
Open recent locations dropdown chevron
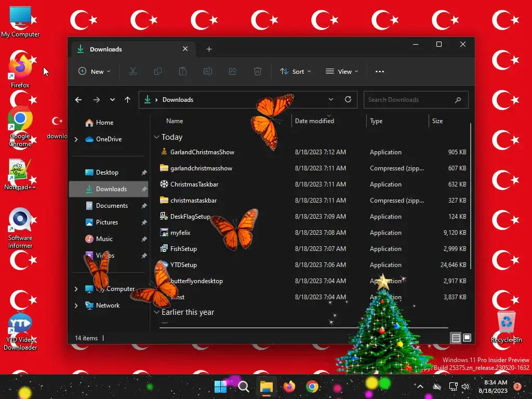[112, 100]
